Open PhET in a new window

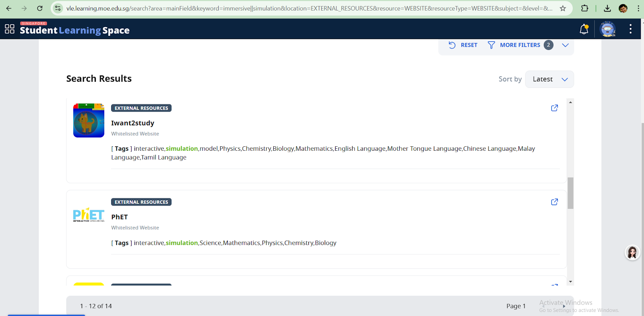pos(554,202)
